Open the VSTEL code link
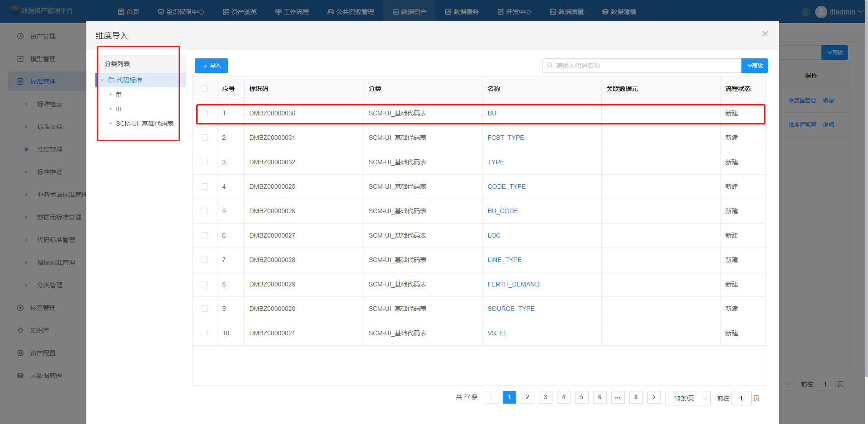This screenshot has width=868, height=424. pyautogui.click(x=497, y=333)
